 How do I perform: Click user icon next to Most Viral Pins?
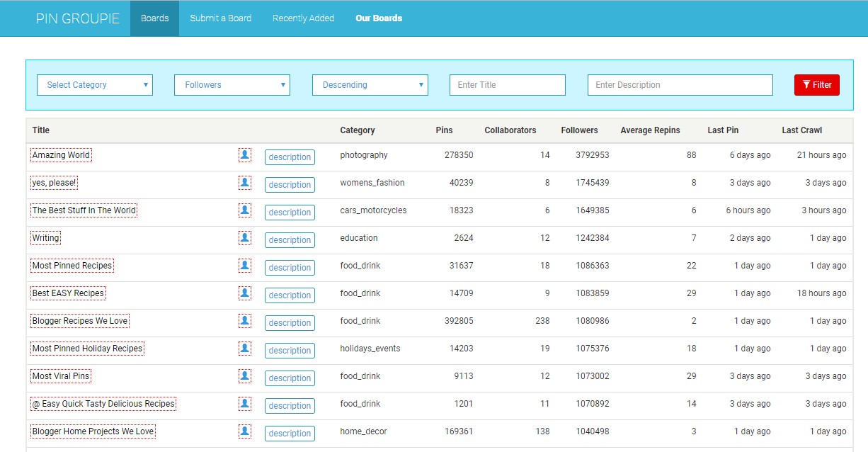245,376
